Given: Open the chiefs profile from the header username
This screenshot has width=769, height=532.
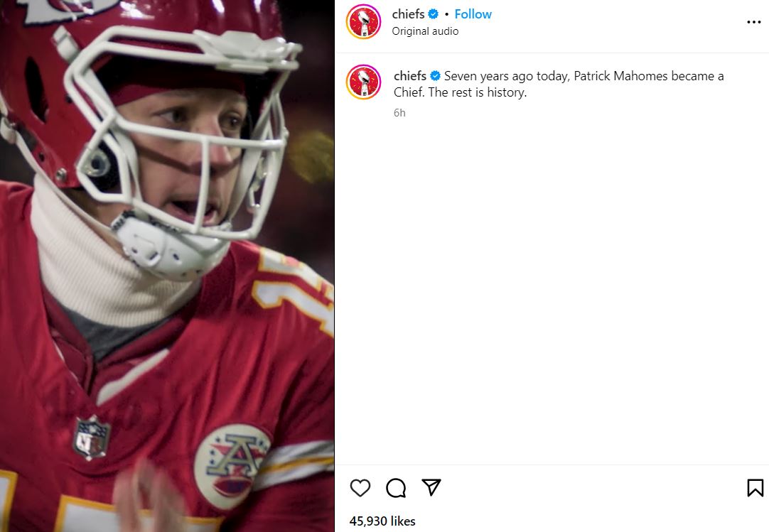Looking at the screenshot, I should (x=409, y=13).
